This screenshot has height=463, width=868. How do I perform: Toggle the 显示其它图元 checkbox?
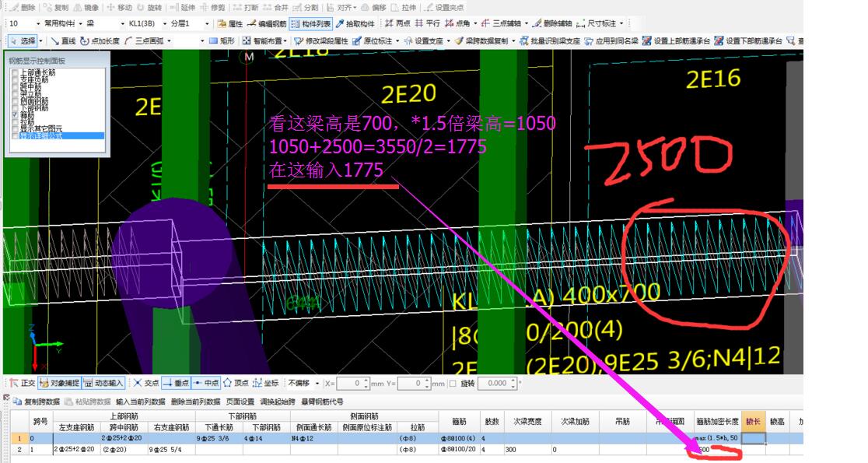pyautogui.click(x=15, y=128)
